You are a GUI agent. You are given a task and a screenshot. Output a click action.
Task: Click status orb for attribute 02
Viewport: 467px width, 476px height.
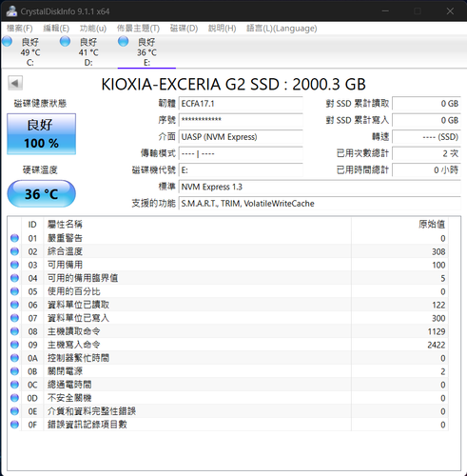[14, 251]
